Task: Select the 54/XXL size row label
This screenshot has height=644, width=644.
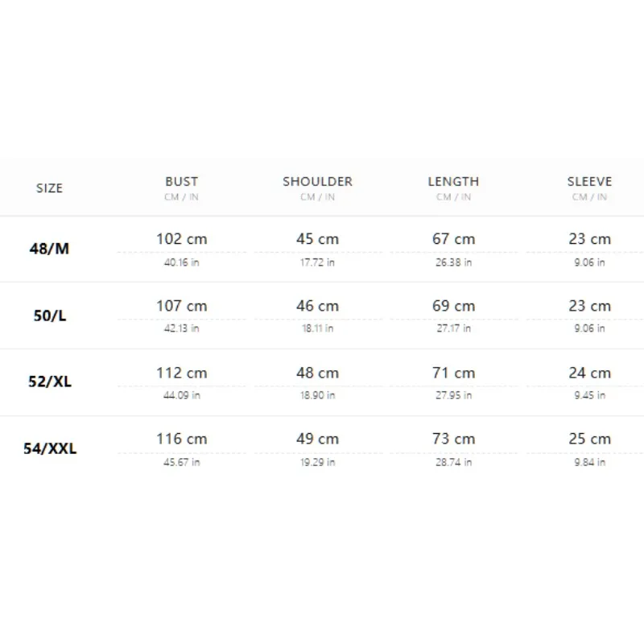Action: tap(50, 448)
